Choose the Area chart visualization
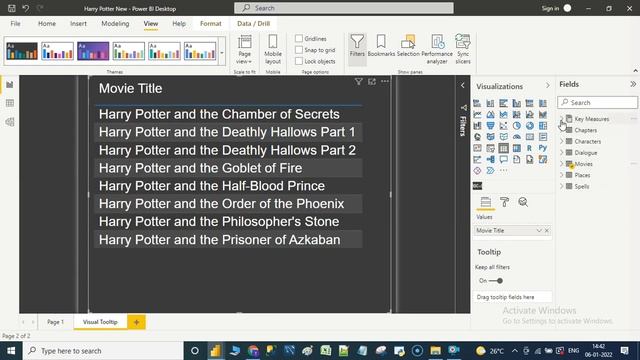The width and height of the screenshot is (640, 360). point(490,115)
